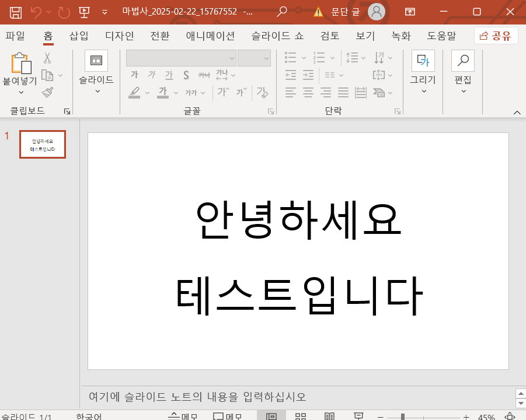Open Quick Access Toolbar customize arrow
Image resolution: width=526 pixels, height=420 pixels.
coord(104,12)
